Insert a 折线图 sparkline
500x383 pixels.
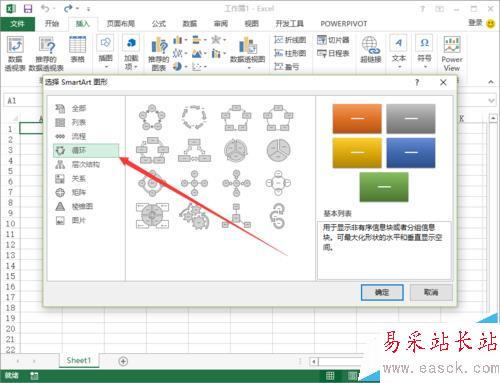[x=290, y=40]
